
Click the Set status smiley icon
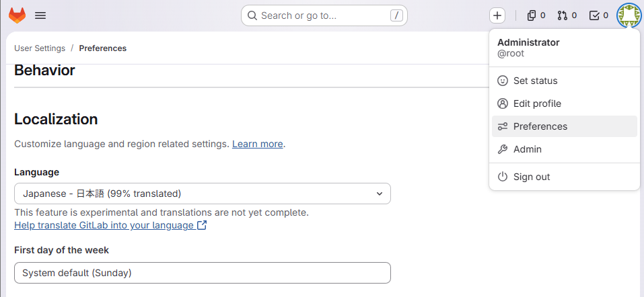pos(503,81)
